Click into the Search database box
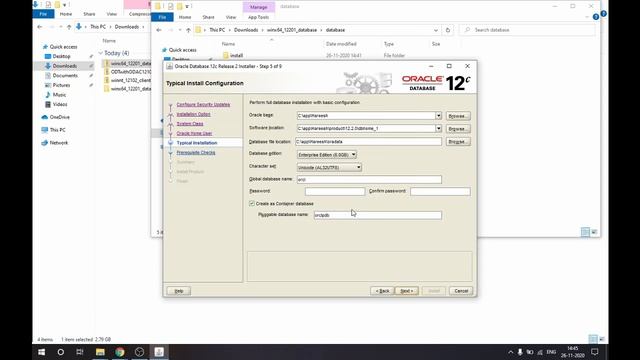The height and width of the screenshot is (360, 640). point(527,30)
